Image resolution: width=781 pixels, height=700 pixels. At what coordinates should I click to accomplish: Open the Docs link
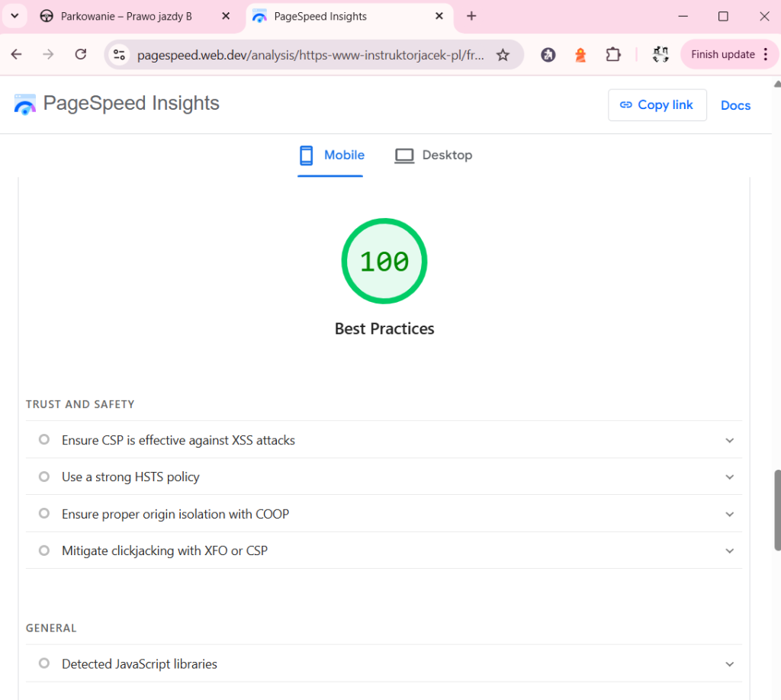tap(735, 105)
